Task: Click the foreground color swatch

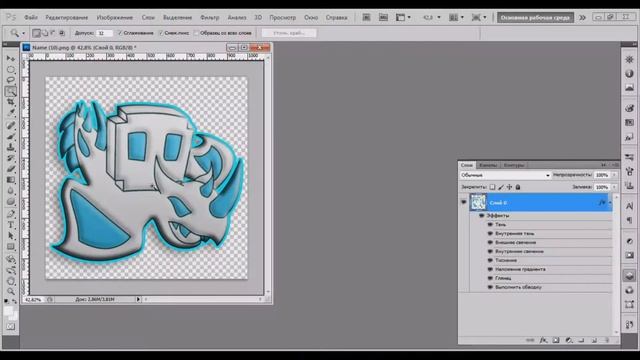Action: (8, 311)
